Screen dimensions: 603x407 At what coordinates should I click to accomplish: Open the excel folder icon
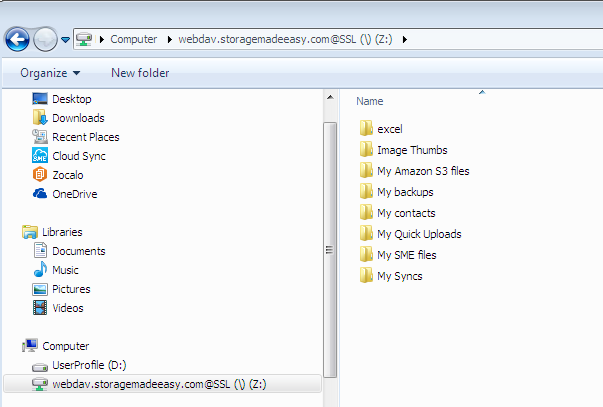click(x=366, y=129)
